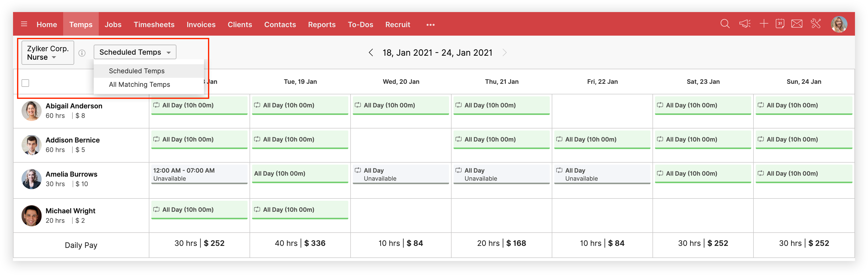Switch to the Timesheets tab

coord(154,25)
